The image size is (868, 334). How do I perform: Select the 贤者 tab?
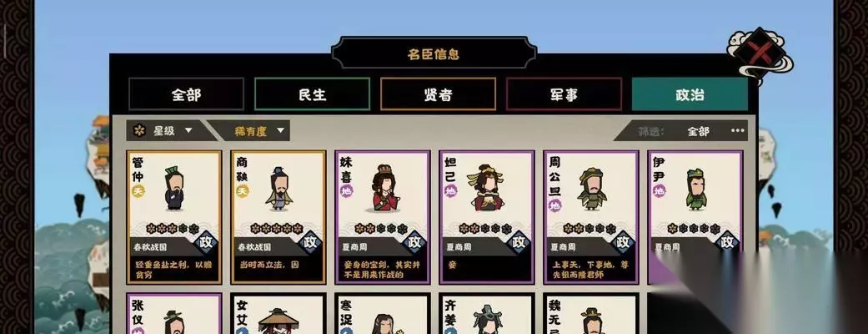coord(438,94)
